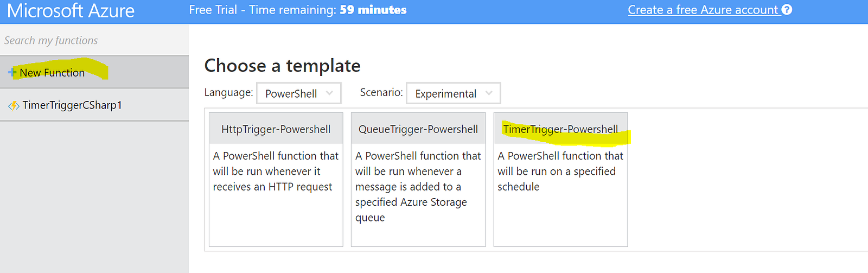Select the TimerTrigger-Powershell template title
868x273 pixels.
[x=560, y=129]
